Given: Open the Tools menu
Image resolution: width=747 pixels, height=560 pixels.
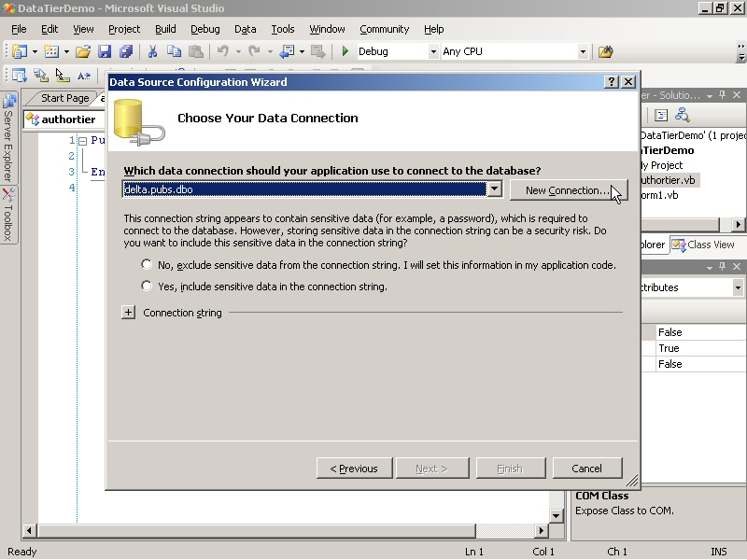Looking at the screenshot, I should [x=283, y=29].
